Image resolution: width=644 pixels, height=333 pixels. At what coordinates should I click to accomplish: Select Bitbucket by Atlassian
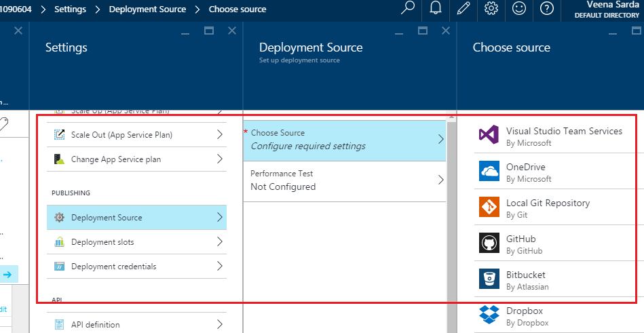(525, 279)
